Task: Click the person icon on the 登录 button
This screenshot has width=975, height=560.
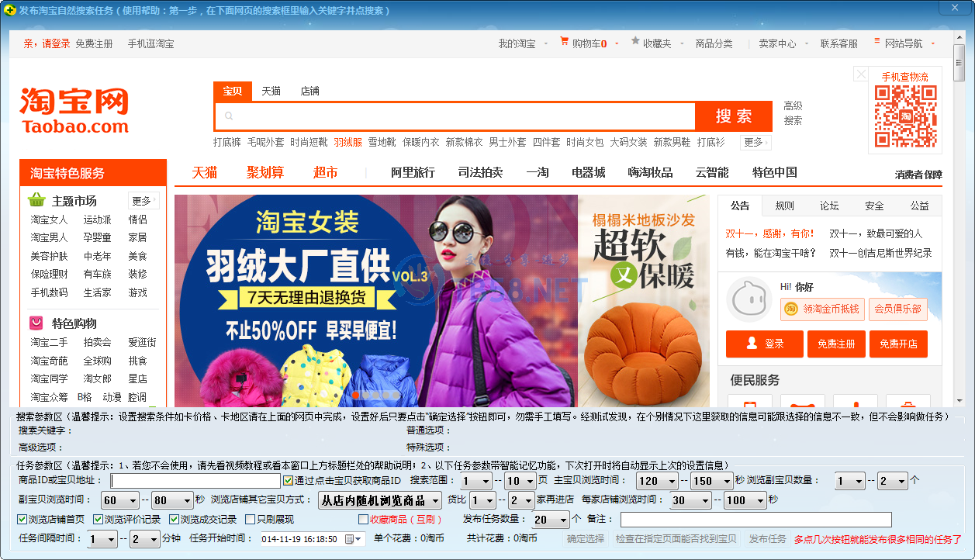Action: tap(752, 343)
